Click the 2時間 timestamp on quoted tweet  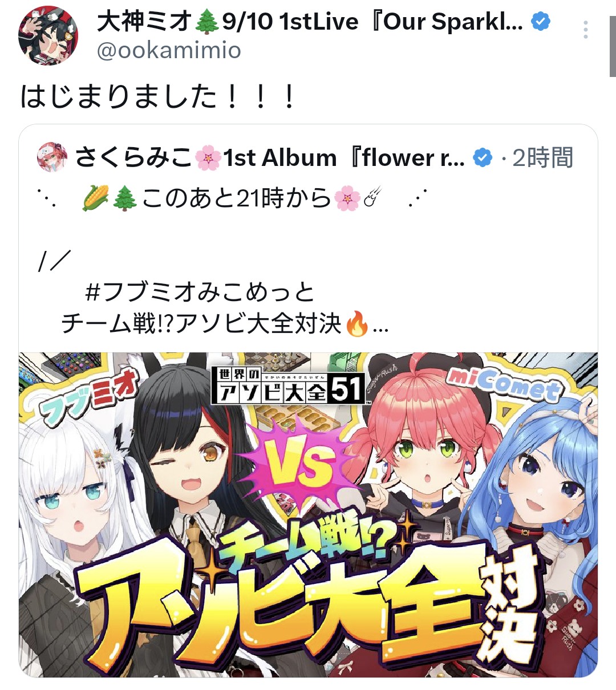(x=542, y=158)
